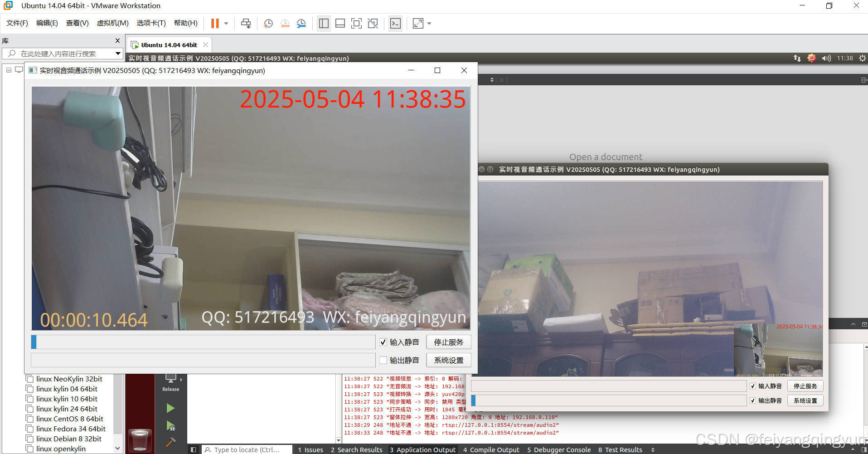The width and height of the screenshot is (868, 454).
Task: Open the Release kit selector
Action: coord(171,383)
